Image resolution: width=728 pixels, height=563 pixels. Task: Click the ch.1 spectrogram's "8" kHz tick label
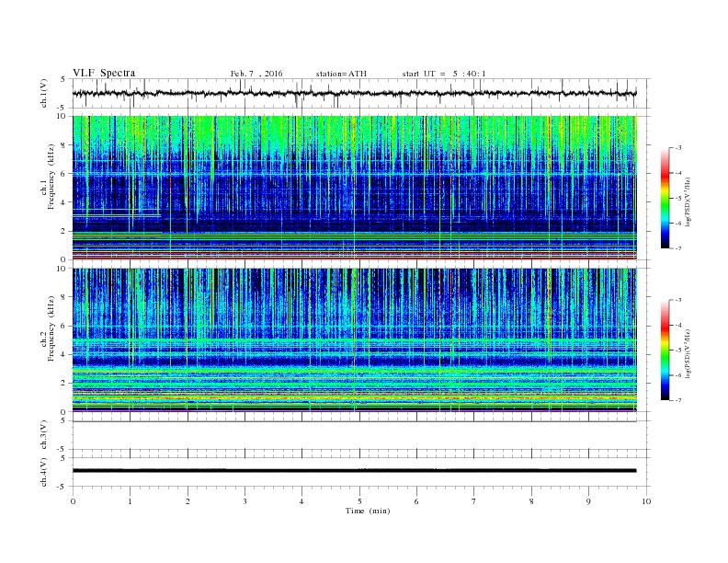tap(63, 145)
